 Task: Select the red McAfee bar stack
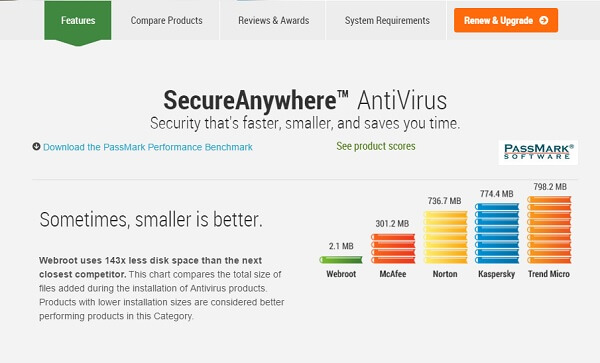[393, 249]
